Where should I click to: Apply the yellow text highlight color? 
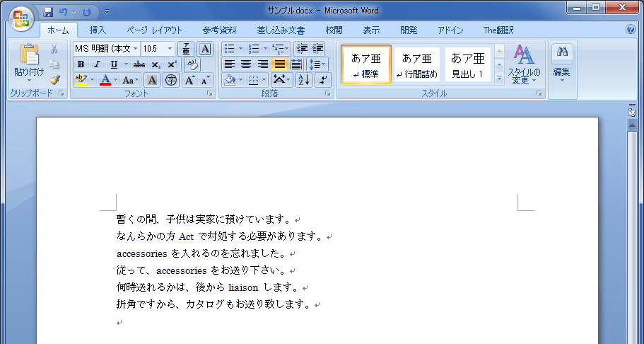pyautogui.click(x=81, y=80)
